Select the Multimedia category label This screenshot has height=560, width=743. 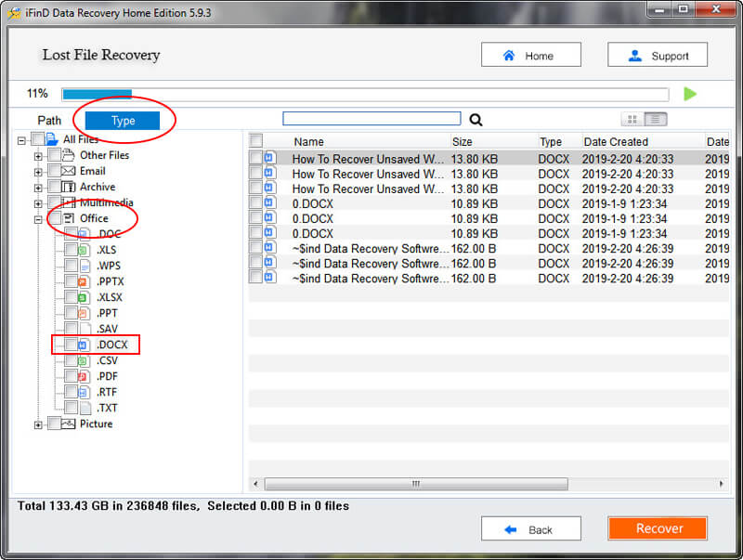(x=106, y=202)
